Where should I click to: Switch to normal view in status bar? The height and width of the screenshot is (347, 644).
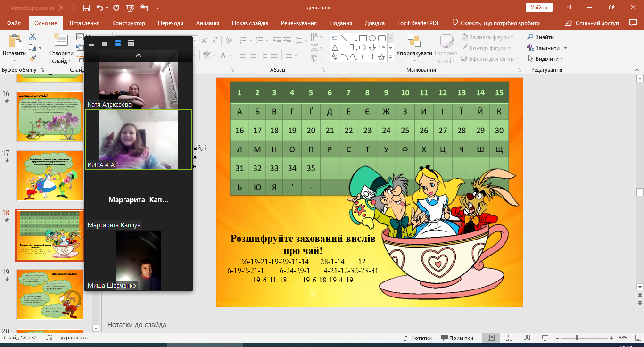click(x=491, y=338)
